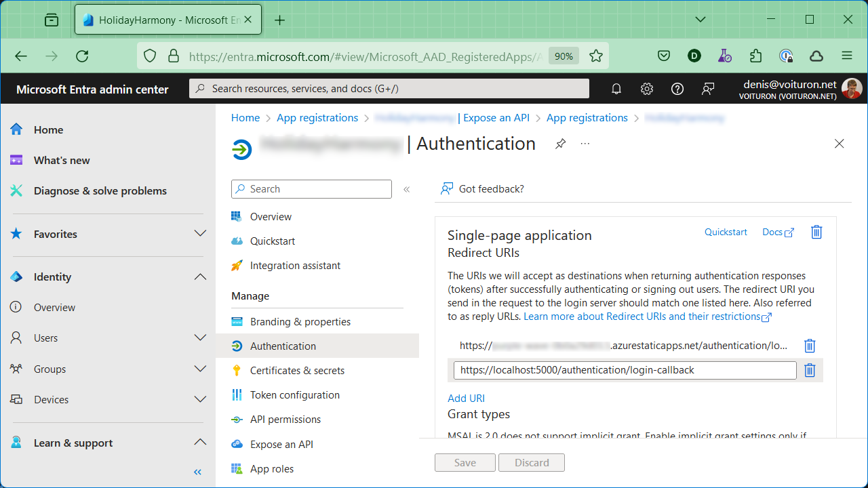Image resolution: width=868 pixels, height=488 pixels.
Task: Close the HolidayHarmony browser tab
Action: coord(248,20)
